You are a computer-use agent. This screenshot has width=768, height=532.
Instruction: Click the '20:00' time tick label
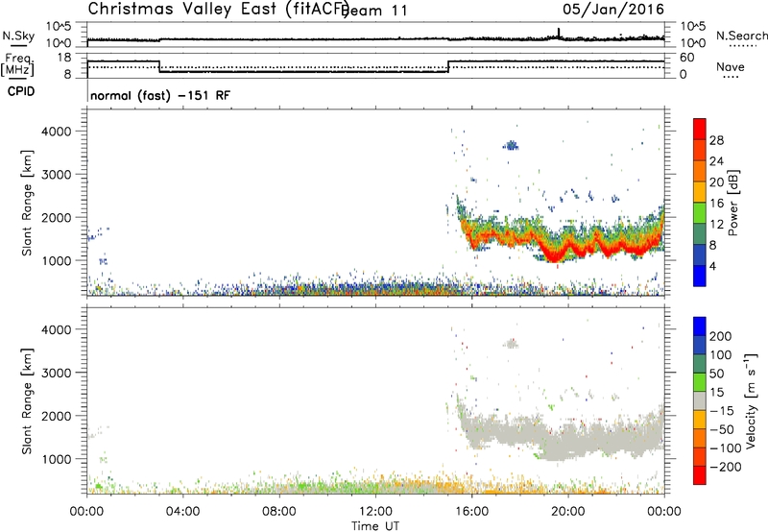coord(568,512)
